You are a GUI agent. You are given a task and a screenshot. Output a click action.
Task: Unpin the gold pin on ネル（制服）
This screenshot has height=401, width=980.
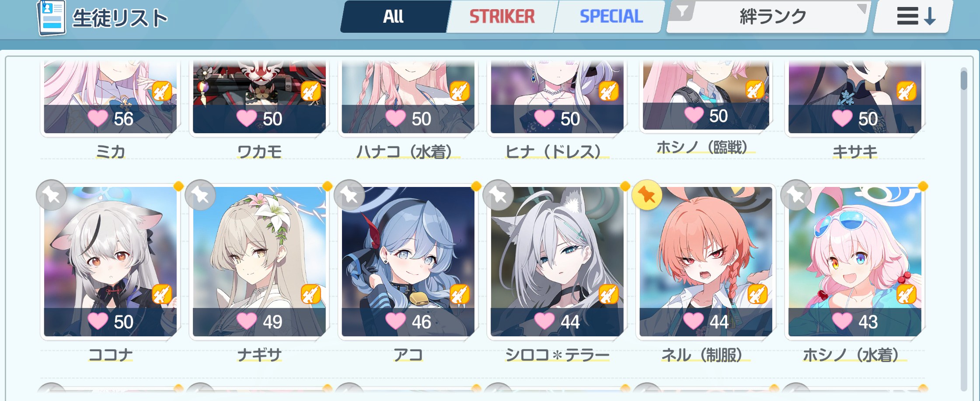(x=647, y=195)
